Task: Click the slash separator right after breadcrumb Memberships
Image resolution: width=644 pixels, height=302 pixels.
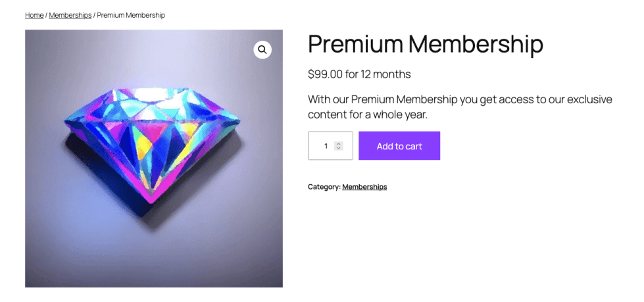Action: 94,15
